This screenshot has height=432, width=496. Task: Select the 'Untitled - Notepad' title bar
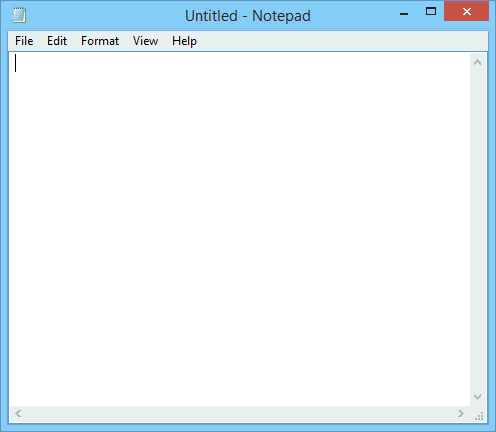pos(248,16)
